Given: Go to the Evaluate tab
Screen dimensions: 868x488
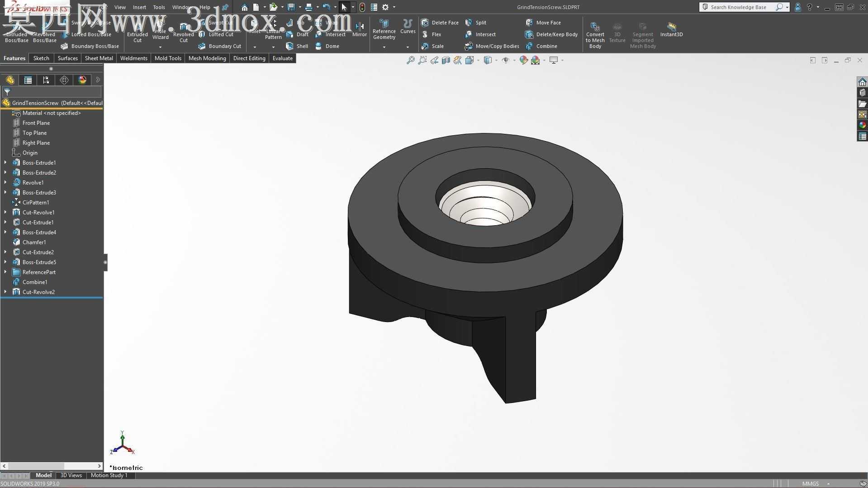Looking at the screenshot, I should coord(283,58).
